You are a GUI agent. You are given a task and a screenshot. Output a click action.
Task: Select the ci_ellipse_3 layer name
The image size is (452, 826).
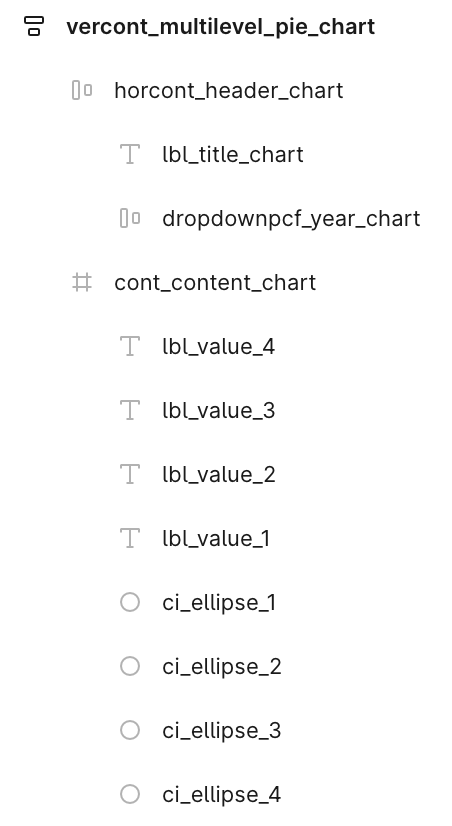click(222, 731)
